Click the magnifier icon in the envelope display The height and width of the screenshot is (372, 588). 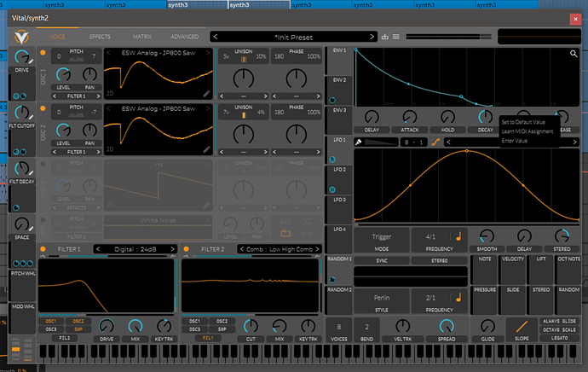coord(574,54)
